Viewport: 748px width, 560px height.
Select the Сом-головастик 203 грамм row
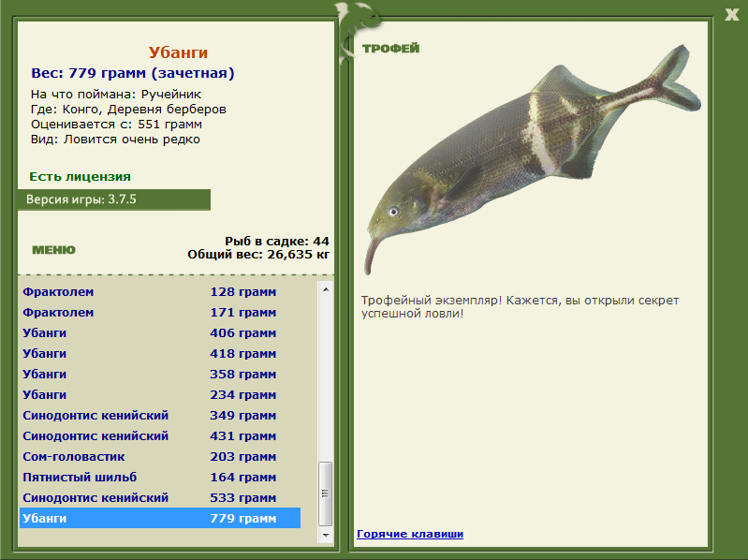point(160,456)
